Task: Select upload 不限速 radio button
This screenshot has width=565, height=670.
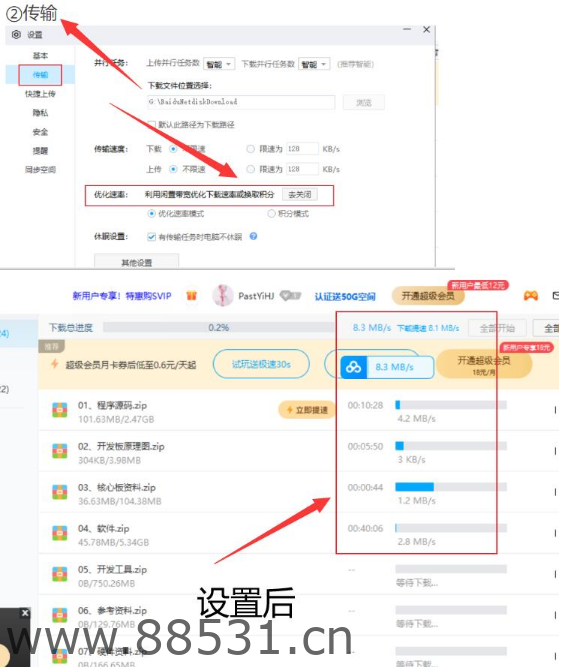Action: pyautogui.click(x=173, y=169)
